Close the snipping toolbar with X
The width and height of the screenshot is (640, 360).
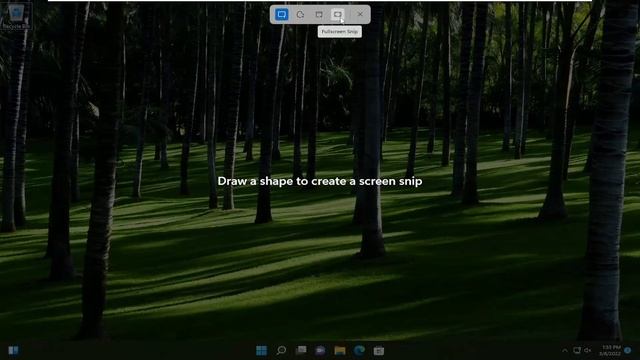tap(360, 14)
